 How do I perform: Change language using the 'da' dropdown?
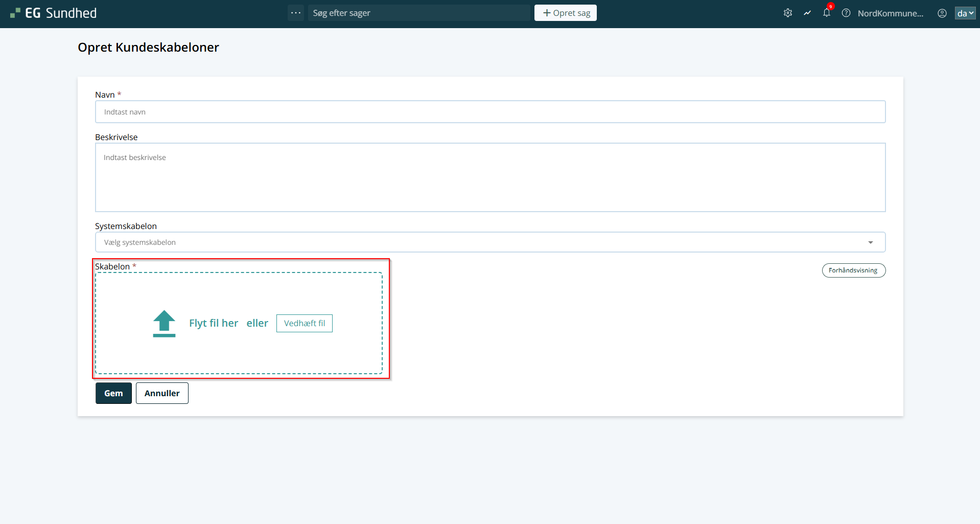[x=965, y=13]
